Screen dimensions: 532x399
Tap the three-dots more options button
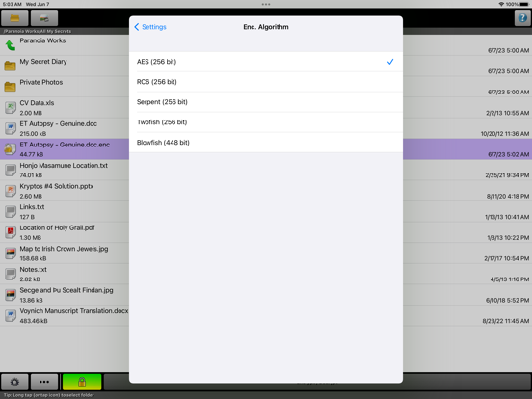click(44, 382)
